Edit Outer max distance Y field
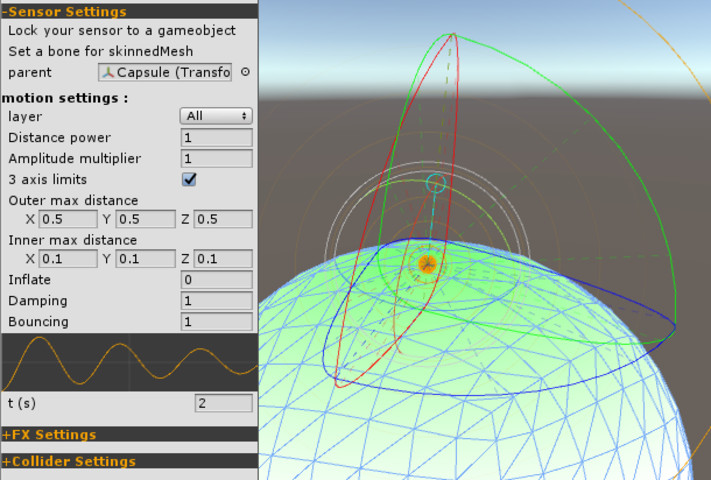 tap(146, 219)
